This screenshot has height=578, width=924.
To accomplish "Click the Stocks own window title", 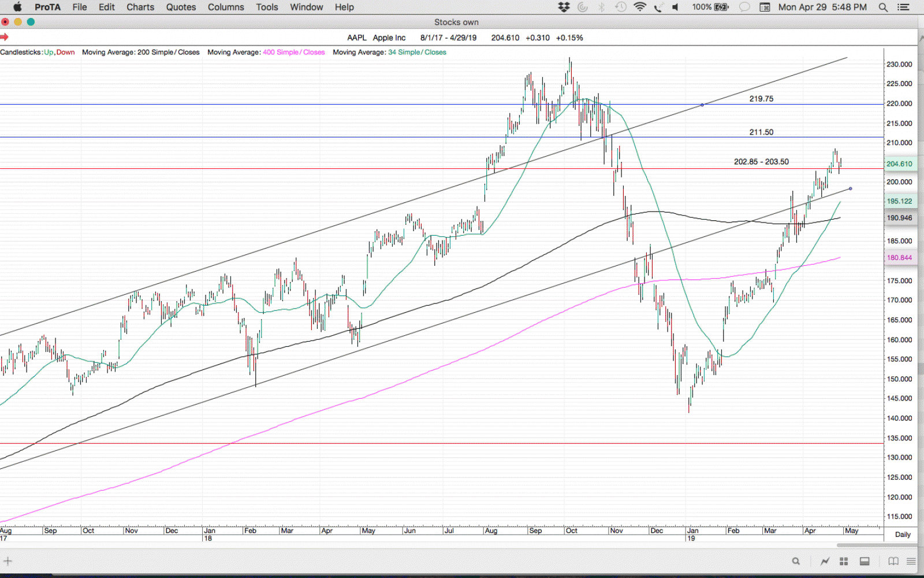I will tap(456, 22).
